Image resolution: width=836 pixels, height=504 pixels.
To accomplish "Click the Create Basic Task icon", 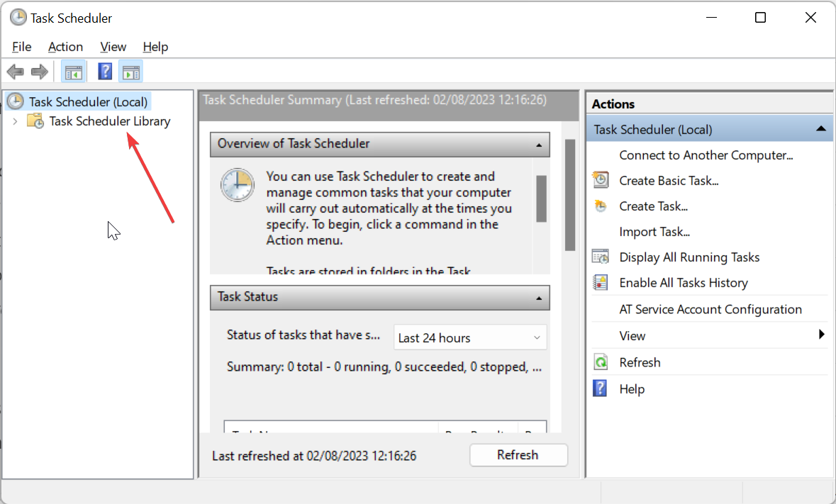I will 601,180.
